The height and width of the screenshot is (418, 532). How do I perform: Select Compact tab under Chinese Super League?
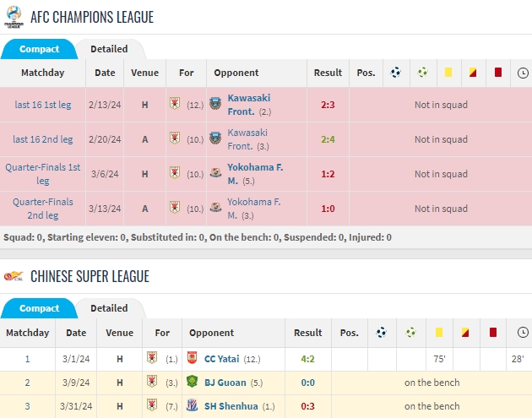pos(39,308)
